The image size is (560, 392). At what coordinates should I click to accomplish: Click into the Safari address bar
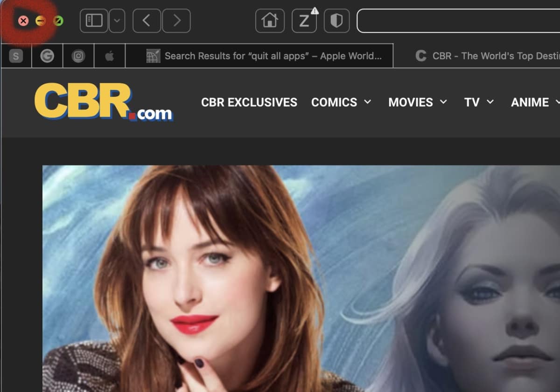click(457, 21)
